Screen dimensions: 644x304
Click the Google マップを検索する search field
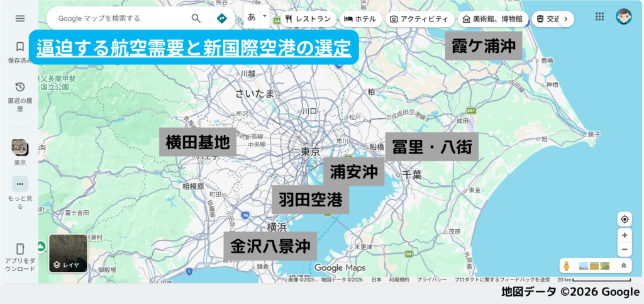coord(119,18)
